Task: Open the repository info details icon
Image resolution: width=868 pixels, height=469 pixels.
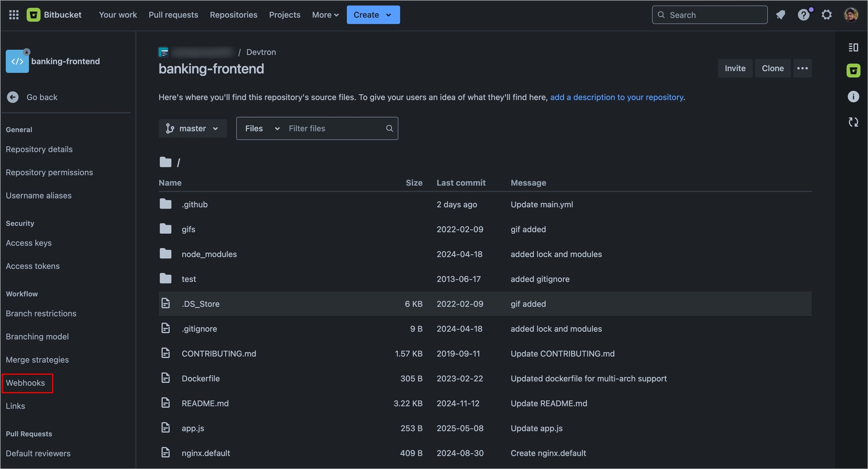Action: pos(853,97)
